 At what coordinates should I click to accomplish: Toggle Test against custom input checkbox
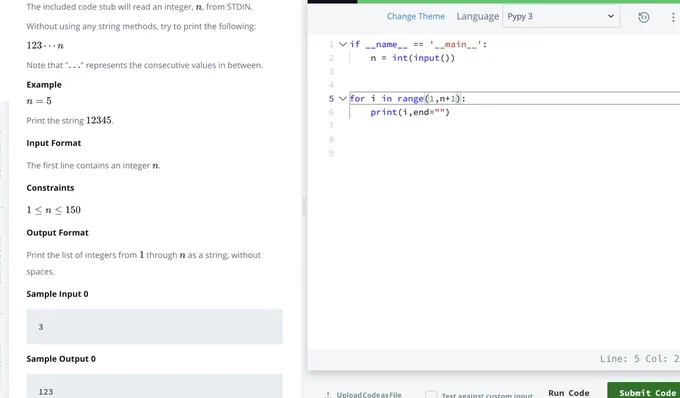click(x=431, y=395)
